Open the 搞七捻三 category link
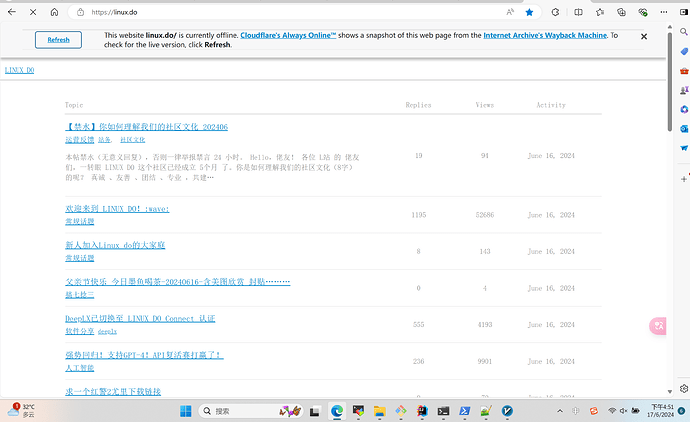Viewport: 690px width, 422px height. coord(80,294)
